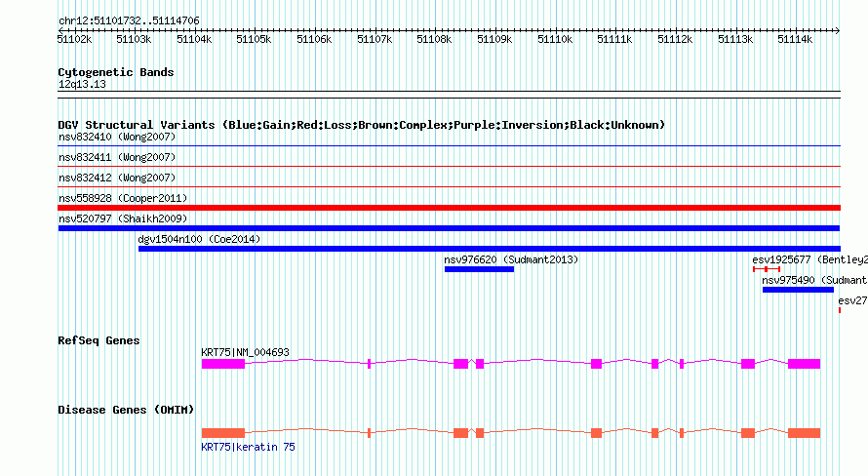Open variant nsv558928 (Cooper2011) label
The height and width of the screenshot is (476, 868).
pos(123,199)
